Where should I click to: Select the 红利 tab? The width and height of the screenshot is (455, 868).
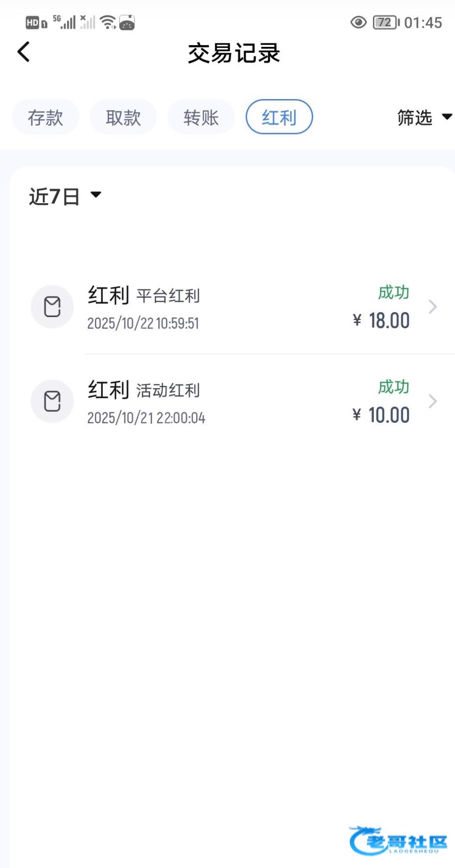tap(279, 117)
